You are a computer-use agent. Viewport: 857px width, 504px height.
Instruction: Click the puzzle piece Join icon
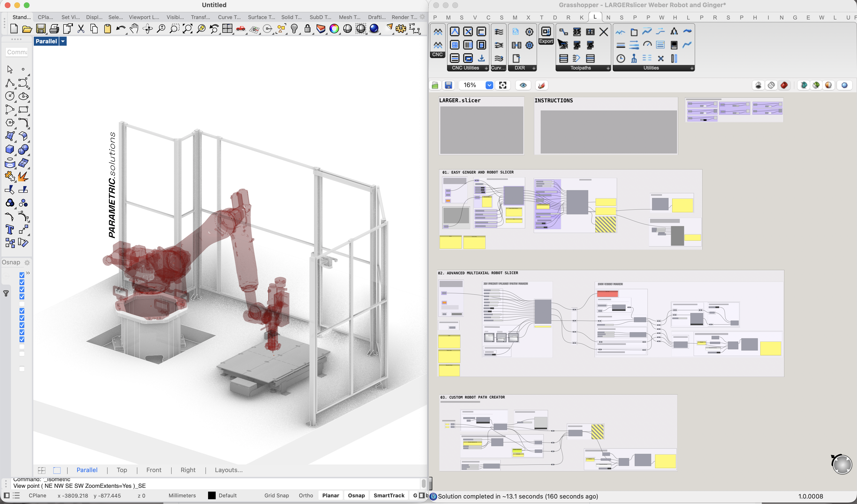point(10,176)
